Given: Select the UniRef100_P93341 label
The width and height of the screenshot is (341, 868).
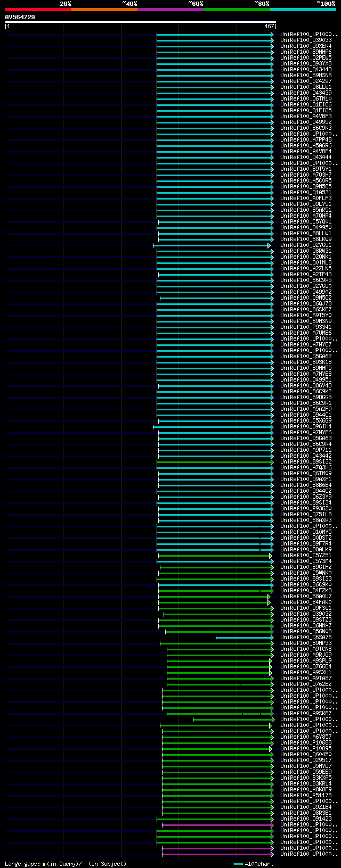Looking at the screenshot, I should pos(306,327).
